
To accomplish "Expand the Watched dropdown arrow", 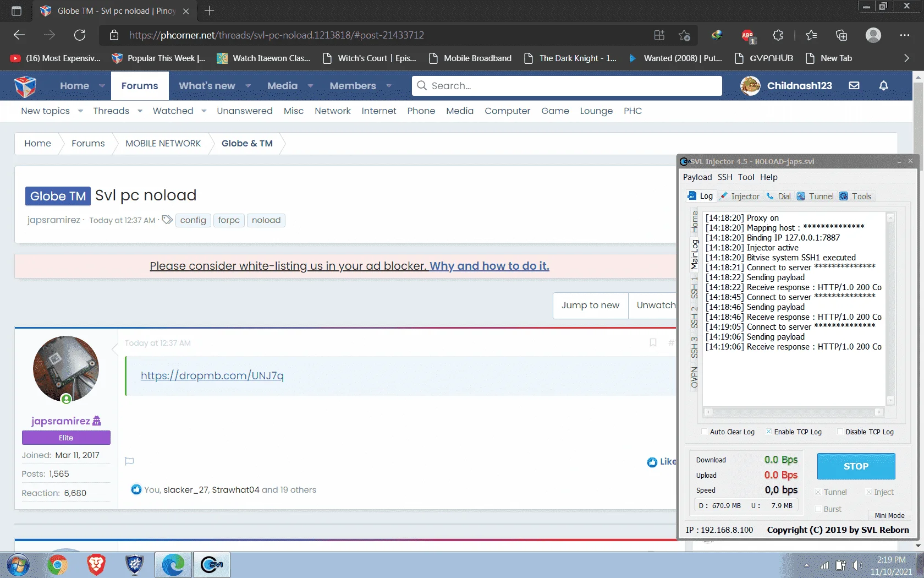I will point(204,111).
